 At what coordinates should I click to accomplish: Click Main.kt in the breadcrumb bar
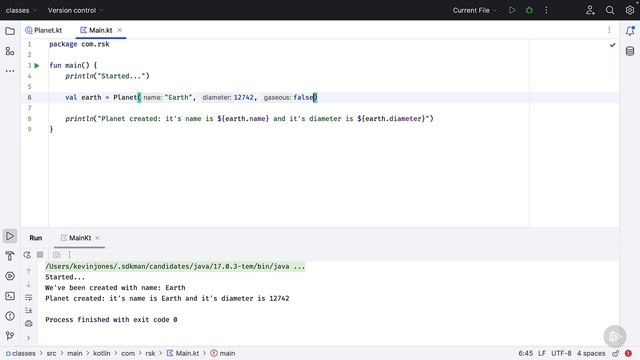tap(183, 353)
